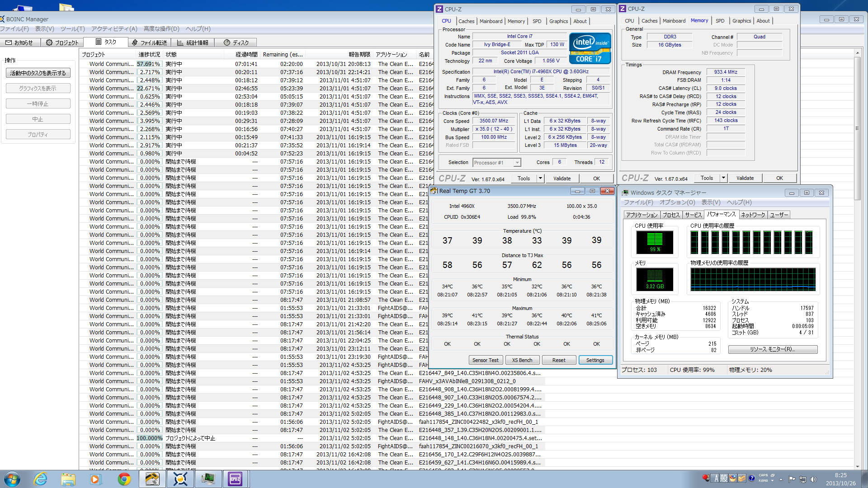Viewport: 868px width, 488px height.
Task: Open the Processor #1 selection dropdown
Action: point(517,163)
